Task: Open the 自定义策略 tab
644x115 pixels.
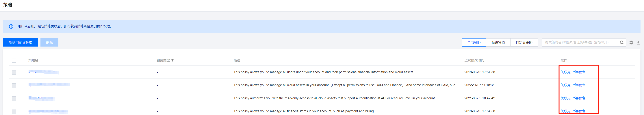Action: point(524,43)
